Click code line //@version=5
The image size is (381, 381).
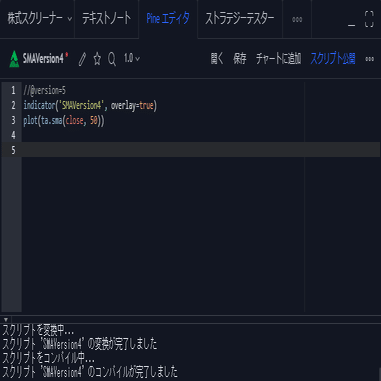pyautogui.click(x=45, y=90)
